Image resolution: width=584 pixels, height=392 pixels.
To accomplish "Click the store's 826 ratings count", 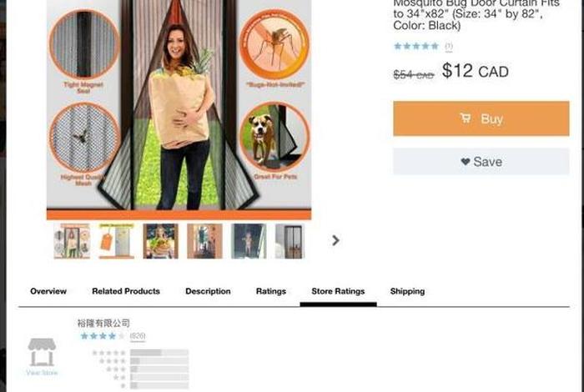I will click(138, 336).
